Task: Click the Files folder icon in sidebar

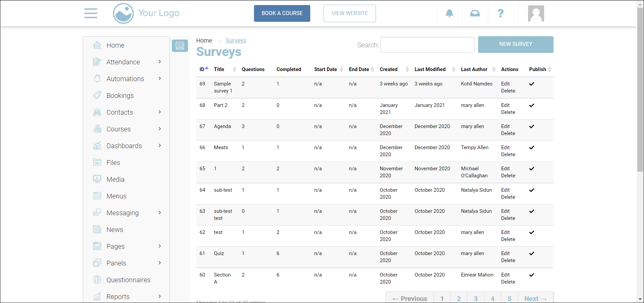Action: [97, 163]
